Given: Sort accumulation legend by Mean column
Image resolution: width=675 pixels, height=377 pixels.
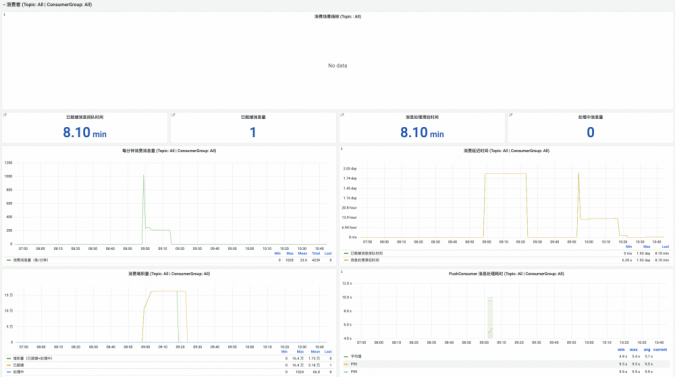Looking at the screenshot, I should [x=316, y=352].
